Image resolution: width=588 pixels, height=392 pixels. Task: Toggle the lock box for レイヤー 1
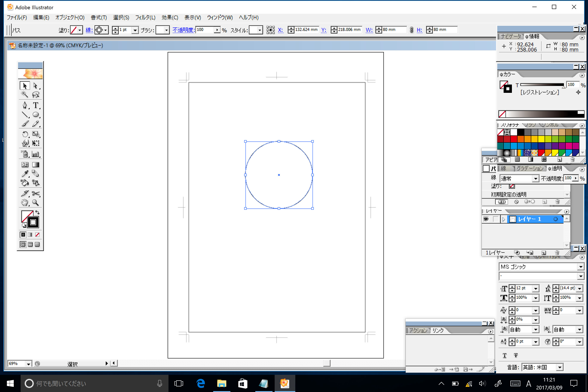(496, 219)
